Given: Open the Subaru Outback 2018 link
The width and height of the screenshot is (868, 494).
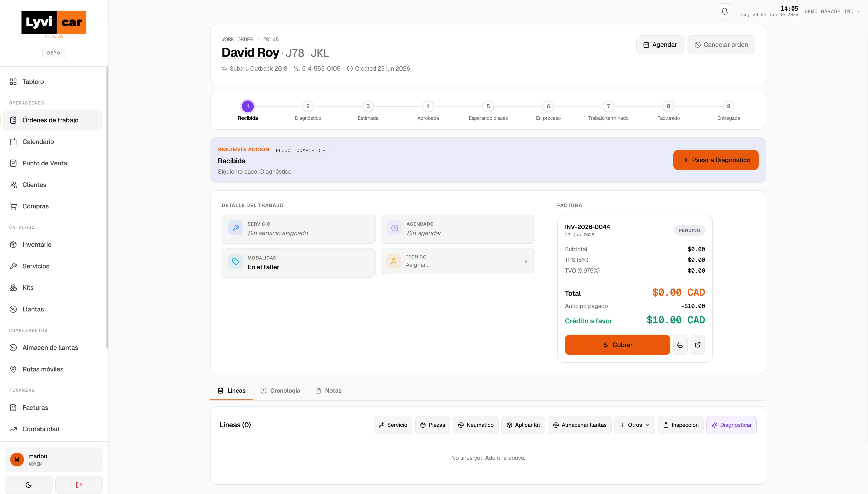Looking at the screenshot, I should click(258, 68).
